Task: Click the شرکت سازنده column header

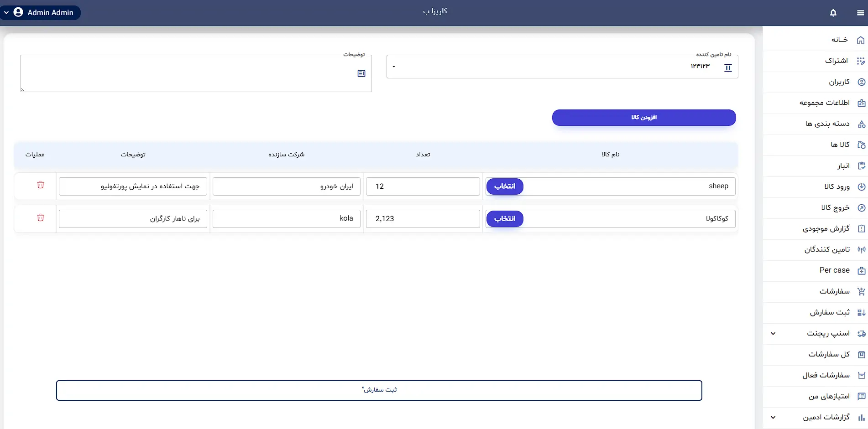Action: coord(287,155)
